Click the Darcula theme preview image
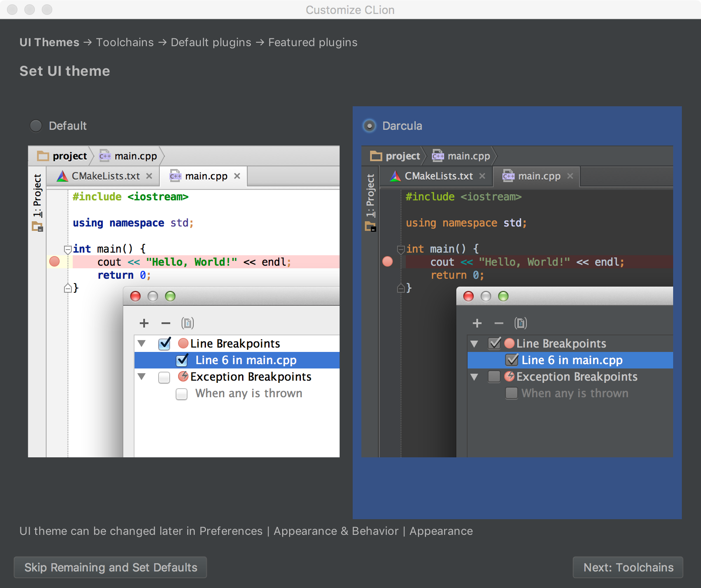Screen dimensions: 701x588 (x=517, y=301)
